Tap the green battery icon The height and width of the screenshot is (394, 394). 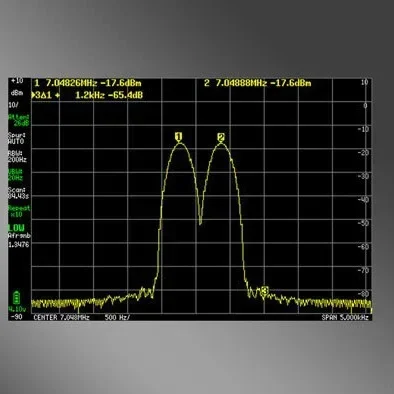16,297
